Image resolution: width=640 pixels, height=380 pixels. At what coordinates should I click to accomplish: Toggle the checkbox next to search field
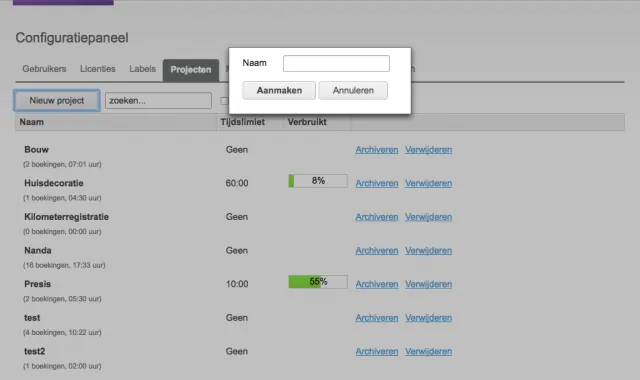point(224,101)
